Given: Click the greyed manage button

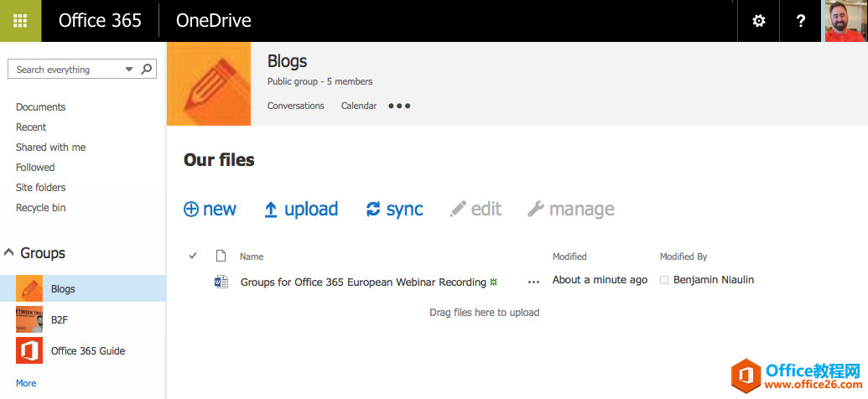Looking at the screenshot, I should (571, 209).
